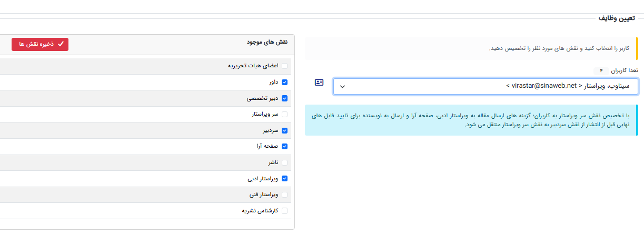The height and width of the screenshot is (236, 644).
Task: Uncheck the داور role checkbox
Action: (285, 82)
